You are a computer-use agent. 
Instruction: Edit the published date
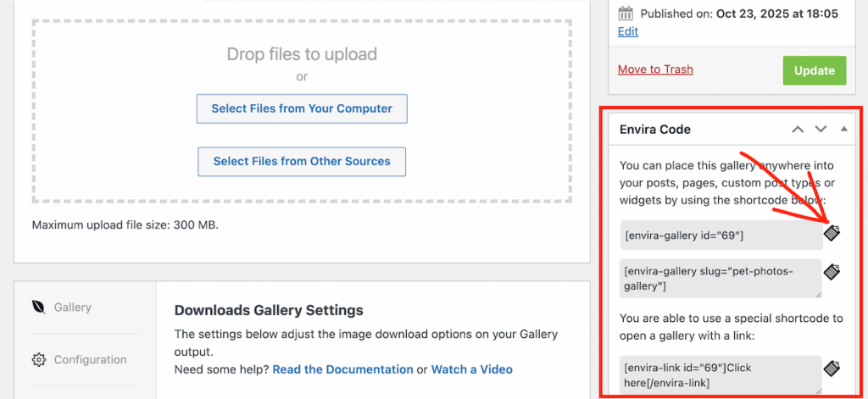point(628,31)
